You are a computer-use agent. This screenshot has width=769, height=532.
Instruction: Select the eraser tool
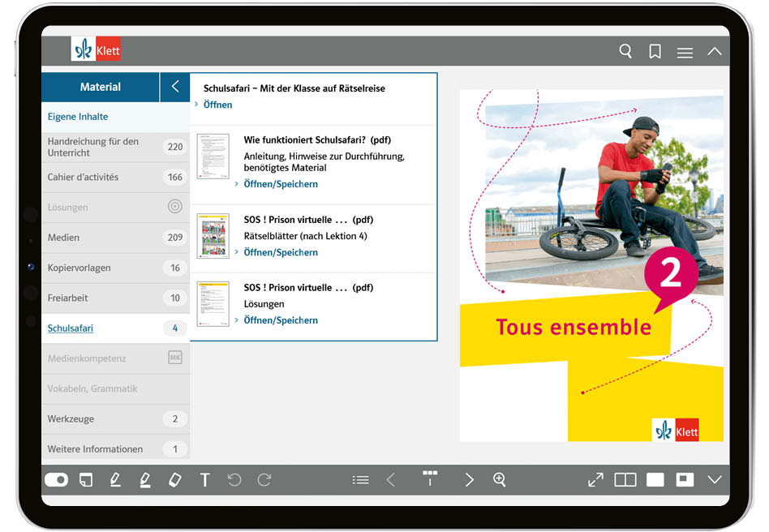pos(175,479)
